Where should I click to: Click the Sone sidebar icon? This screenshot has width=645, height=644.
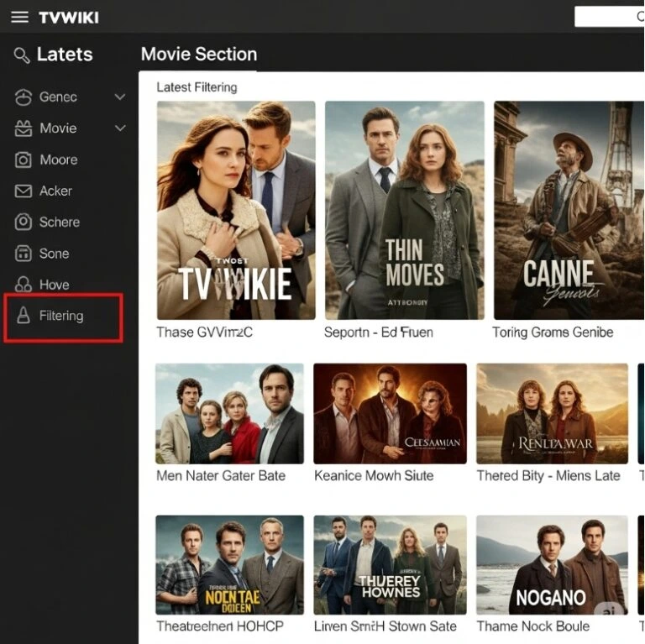tap(24, 254)
